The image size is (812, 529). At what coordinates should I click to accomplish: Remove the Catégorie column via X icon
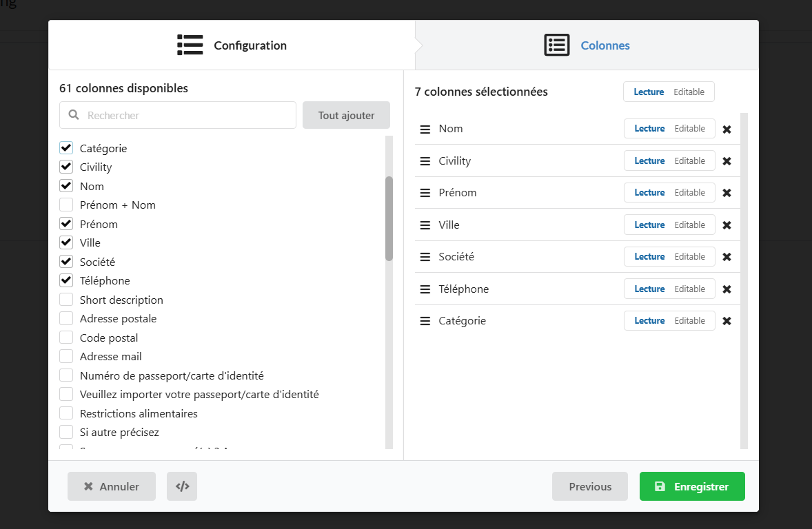[x=727, y=321]
